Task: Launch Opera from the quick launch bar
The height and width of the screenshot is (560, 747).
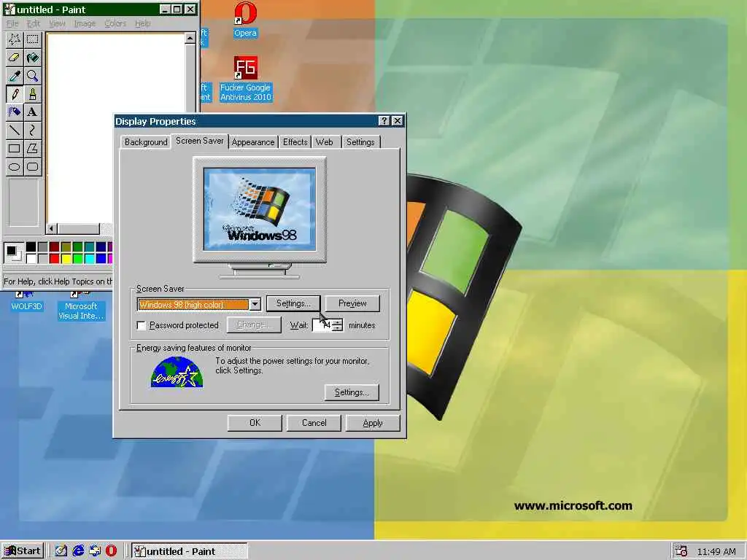Action: click(x=111, y=551)
